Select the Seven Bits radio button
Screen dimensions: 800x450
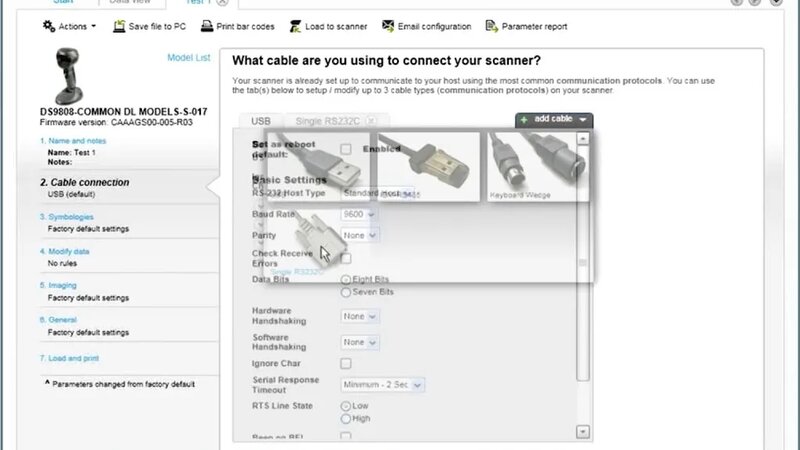pos(346,292)
